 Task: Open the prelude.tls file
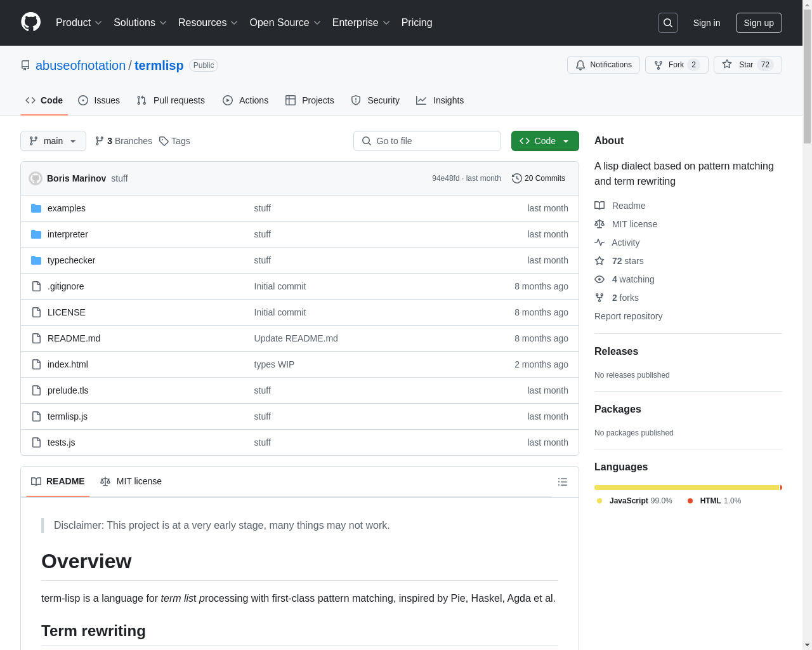tap(68, 390)
